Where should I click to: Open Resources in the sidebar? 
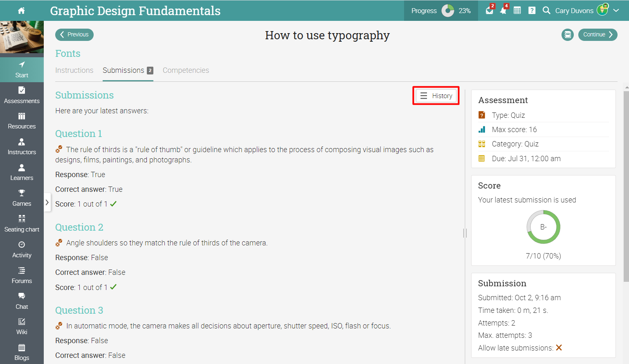(x=22, y=121)
